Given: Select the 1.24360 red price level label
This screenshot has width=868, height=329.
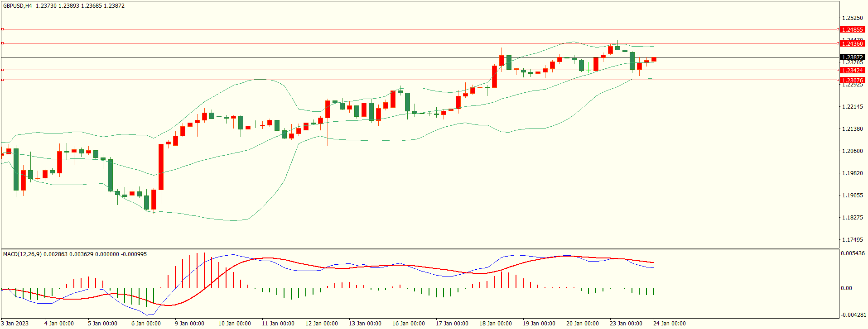Looking at the screenshot, I should pos(852,44).
